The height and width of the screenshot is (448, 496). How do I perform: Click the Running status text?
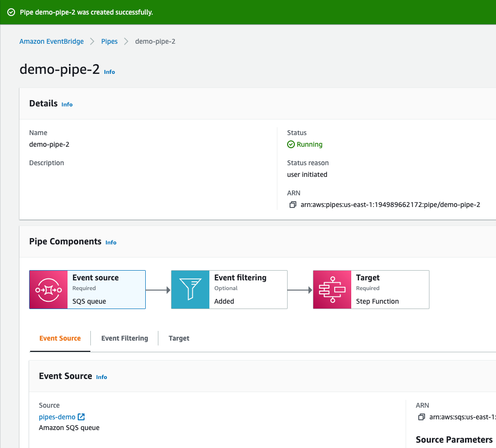click(309, 145)
